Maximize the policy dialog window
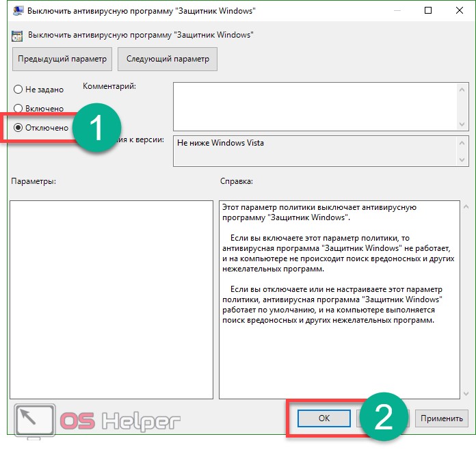Viewport: 476px width, 454px height. point(428,11)
